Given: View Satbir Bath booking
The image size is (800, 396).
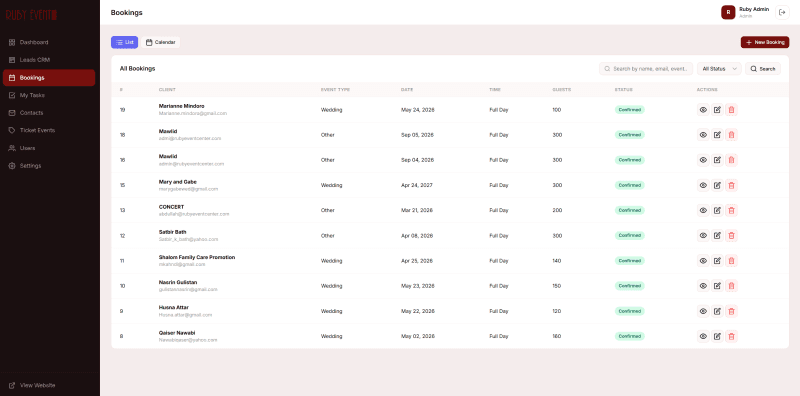Looking at the screenshot, I should 703,235.
